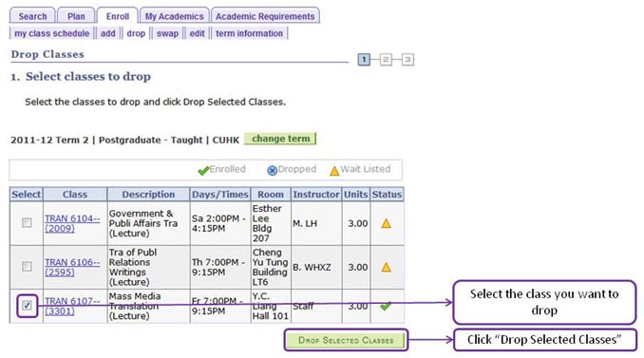Screen dimensions: 644x358
Task: Click the '2011-12 Term 2' term text
Action: point(49,140)
